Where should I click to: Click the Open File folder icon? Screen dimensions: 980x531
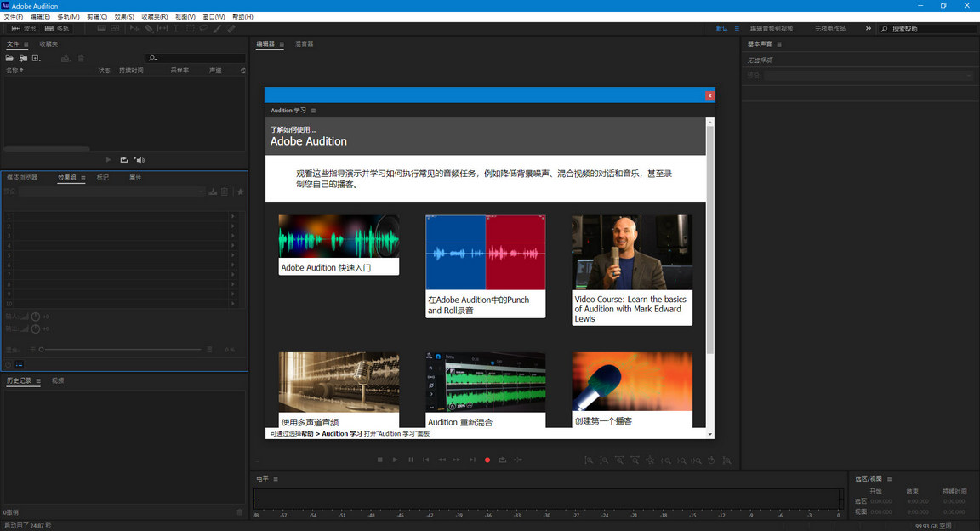coord(10,58)
